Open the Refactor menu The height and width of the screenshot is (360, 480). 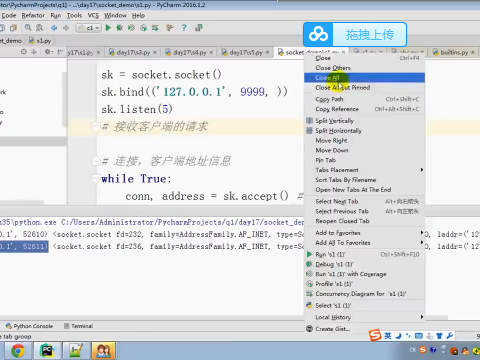[x=33, y=16]
